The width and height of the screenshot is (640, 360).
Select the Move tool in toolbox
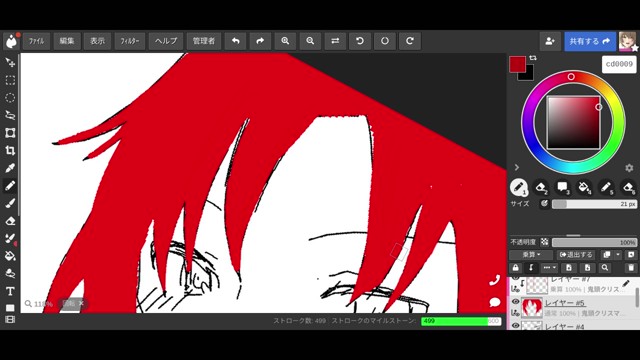tap(10, 62)
